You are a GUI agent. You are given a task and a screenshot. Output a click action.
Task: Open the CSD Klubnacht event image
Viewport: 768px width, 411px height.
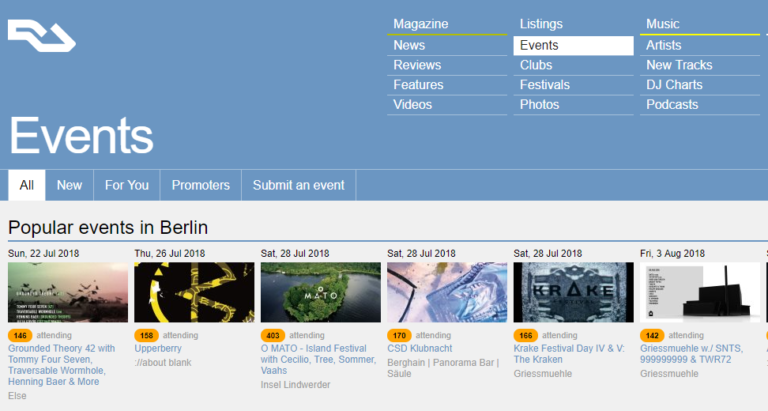point(447,292)
